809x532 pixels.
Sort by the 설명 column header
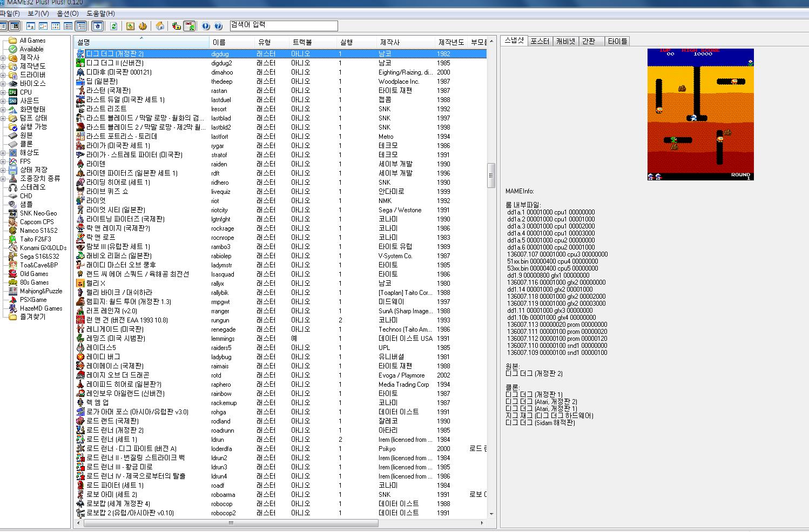coord(141,42)
